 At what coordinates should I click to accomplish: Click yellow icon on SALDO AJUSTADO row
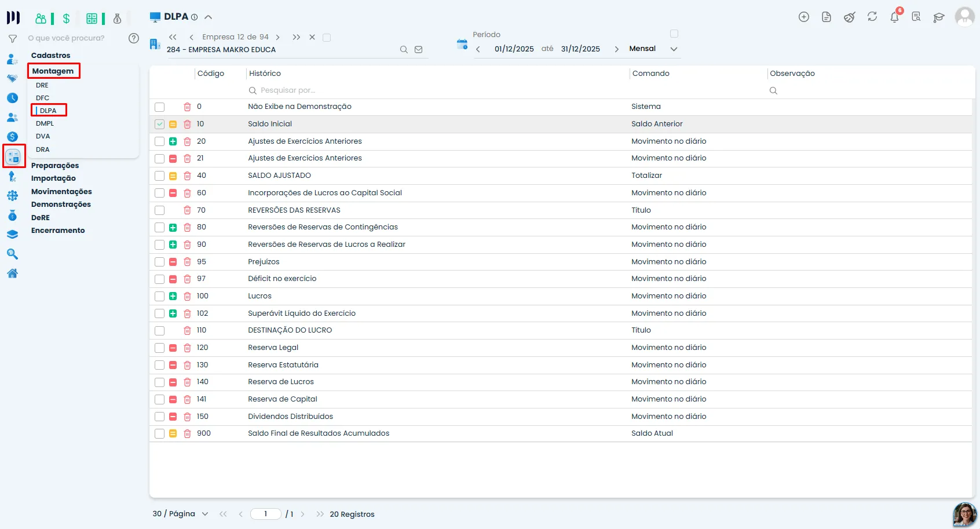coord(173,176)
